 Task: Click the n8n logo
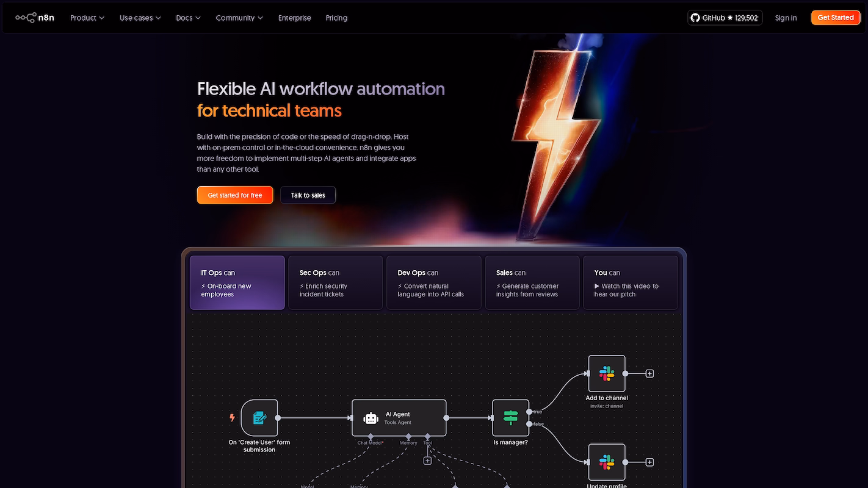(x=35, y=18)
